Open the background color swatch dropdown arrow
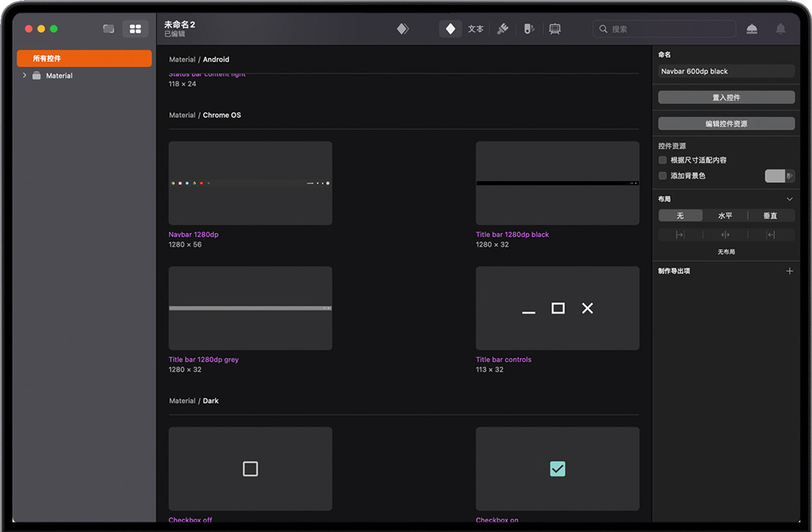This screenshot has width=812, height=532. pyautogui.click(x=790, y=176)
